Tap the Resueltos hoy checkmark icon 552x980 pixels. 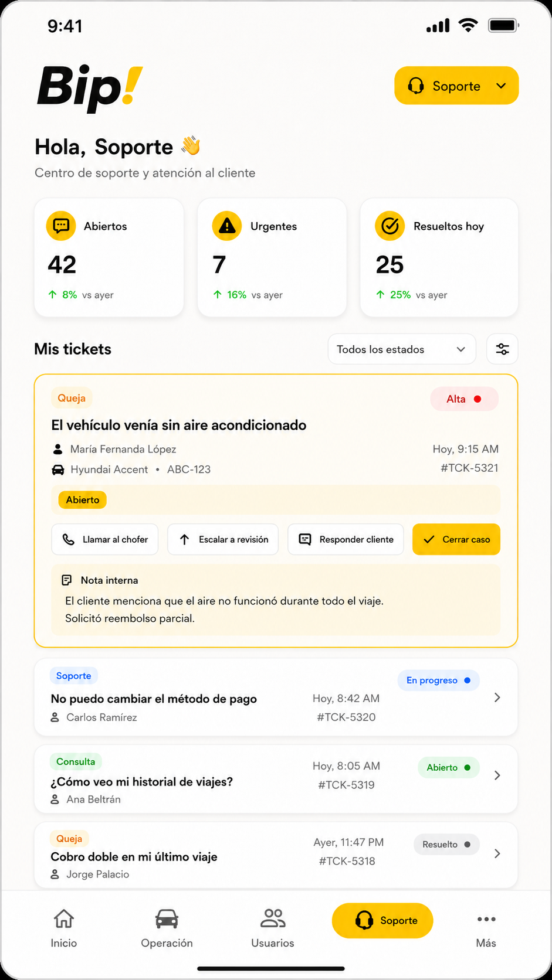coord(390,226)
